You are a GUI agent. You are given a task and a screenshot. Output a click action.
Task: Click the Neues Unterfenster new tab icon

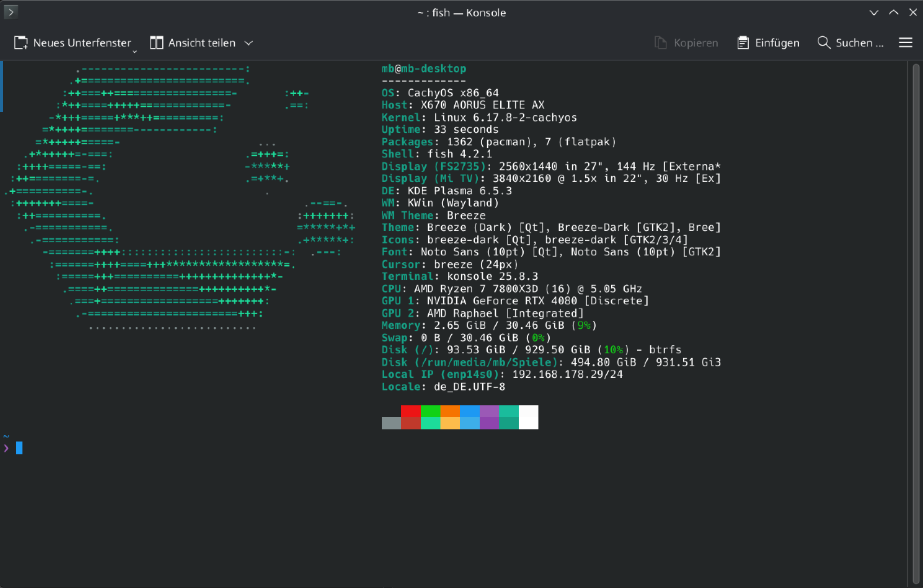point(21,43)
